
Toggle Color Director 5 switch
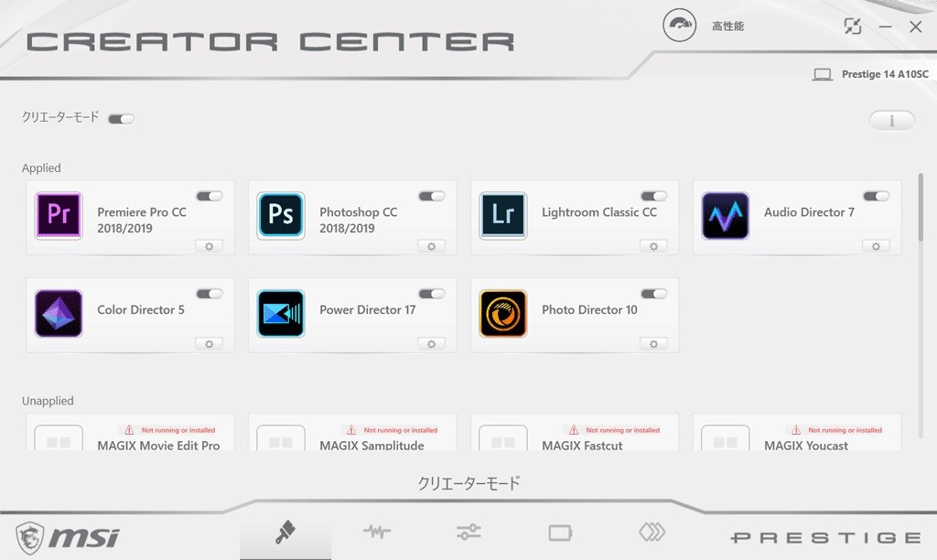[x=210, y=294]
